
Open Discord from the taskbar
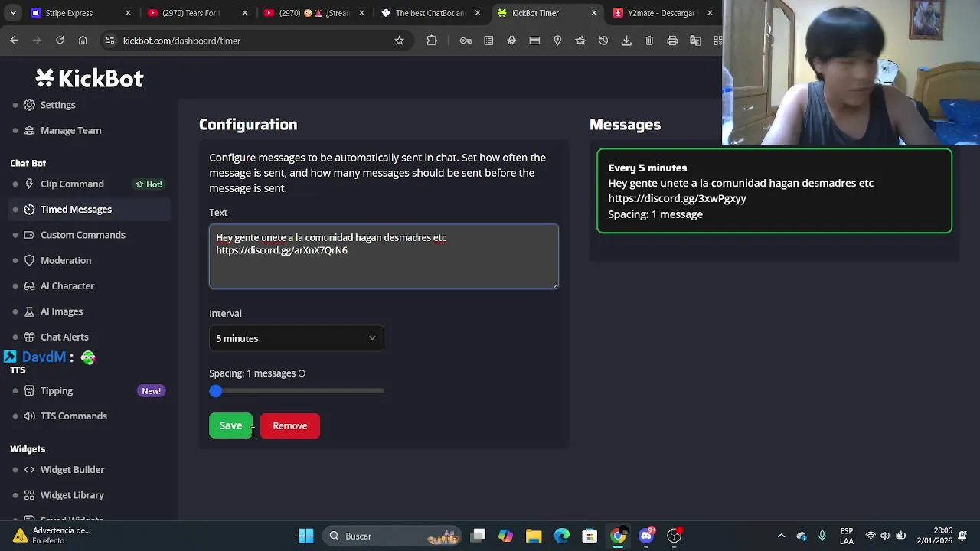(646, 536)
